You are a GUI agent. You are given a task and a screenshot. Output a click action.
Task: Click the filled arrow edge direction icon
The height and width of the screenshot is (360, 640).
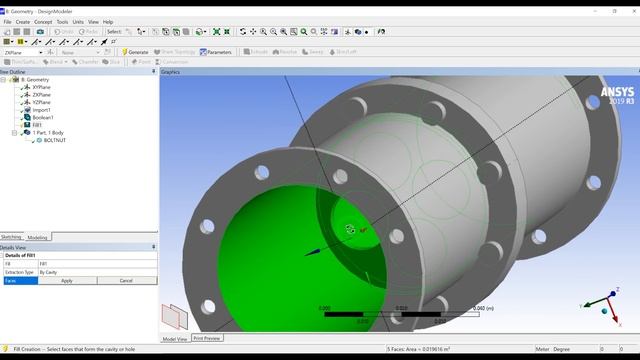click(x=104, y=42)
